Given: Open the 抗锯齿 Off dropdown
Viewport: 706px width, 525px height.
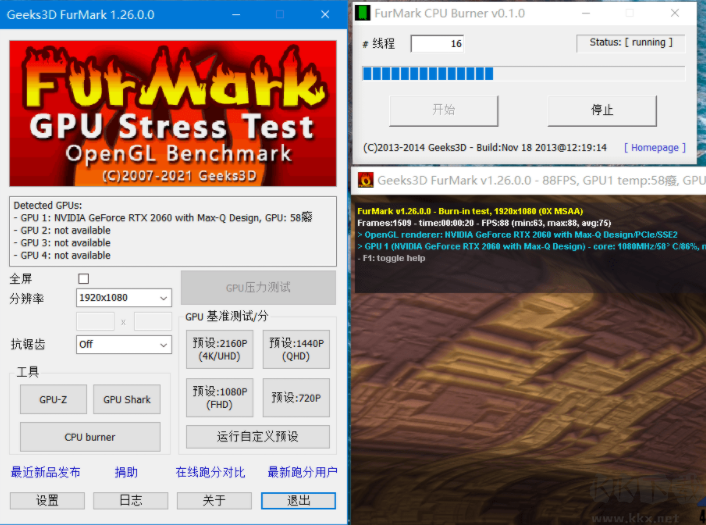Looking at the screenshot, I should click(124, 344).
